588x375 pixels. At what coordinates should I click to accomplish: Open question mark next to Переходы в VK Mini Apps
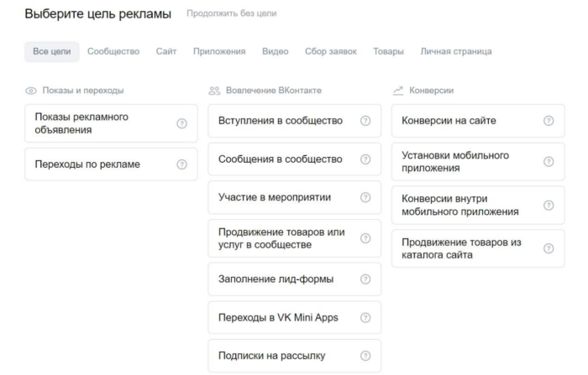(365, 318)
